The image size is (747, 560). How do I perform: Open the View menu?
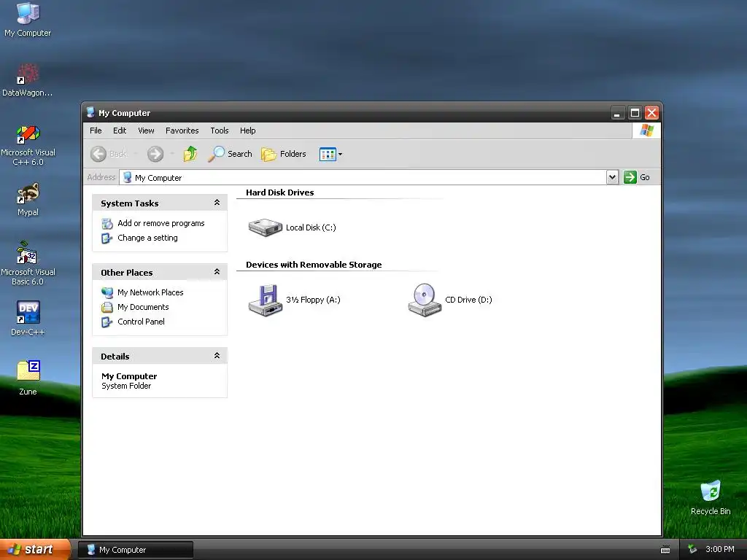coord(146,131)
